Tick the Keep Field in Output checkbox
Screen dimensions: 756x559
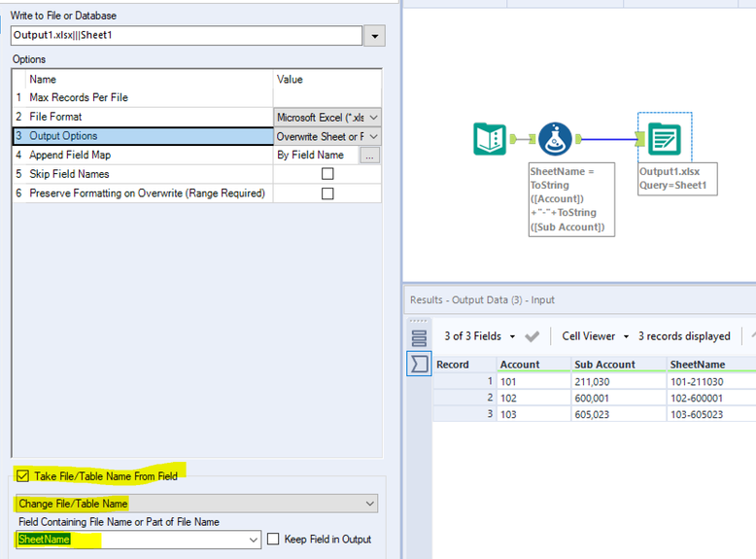pos(273,540)
